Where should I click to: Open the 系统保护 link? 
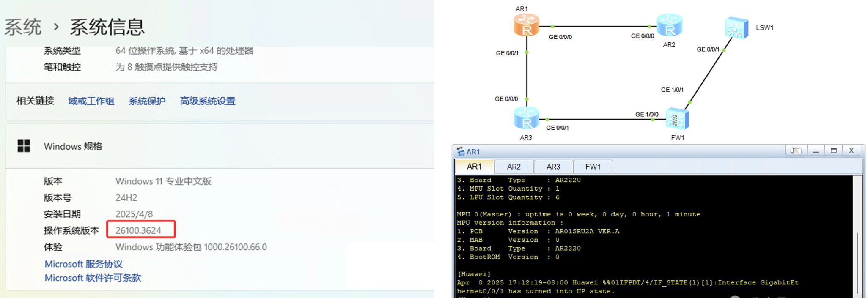147,101
